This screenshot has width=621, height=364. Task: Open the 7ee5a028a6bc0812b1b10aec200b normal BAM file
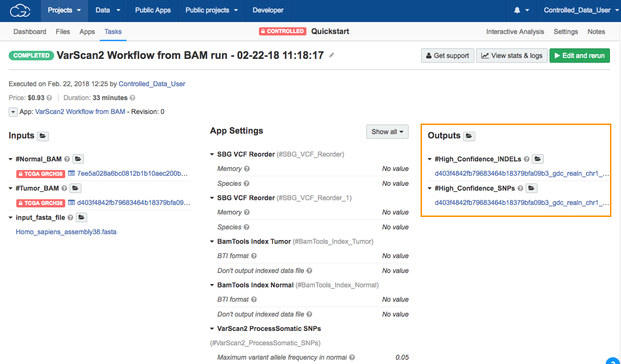[x=132, y=173]
